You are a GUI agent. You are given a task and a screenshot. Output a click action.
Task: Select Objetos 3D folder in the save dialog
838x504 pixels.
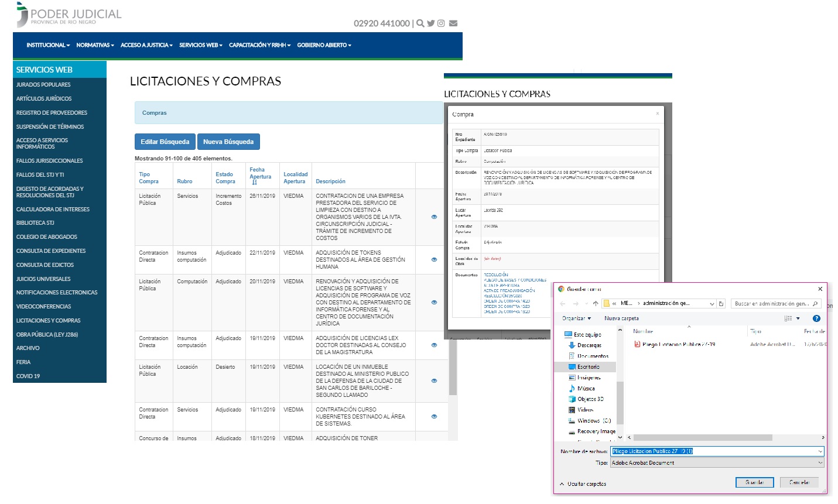click(586, 399)
